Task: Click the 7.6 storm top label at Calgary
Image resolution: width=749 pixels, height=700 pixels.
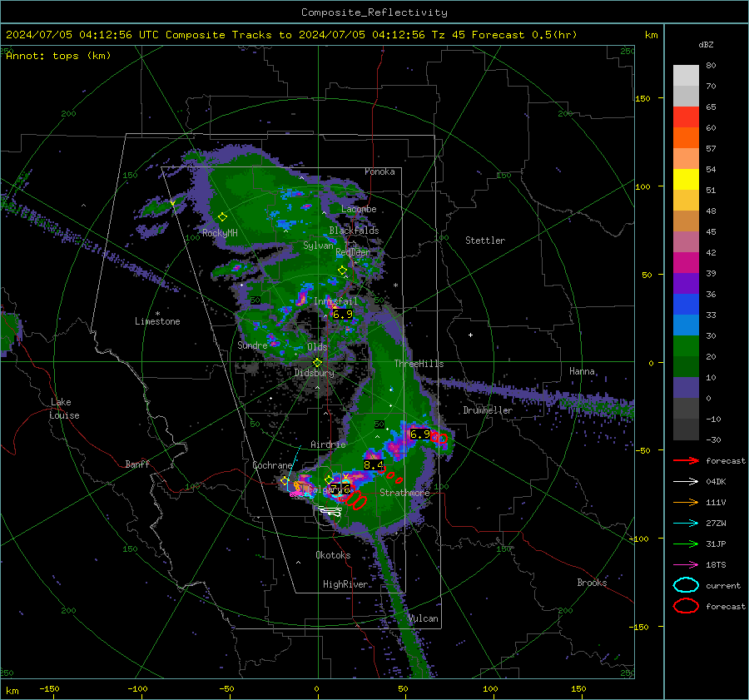Action: 340,489
